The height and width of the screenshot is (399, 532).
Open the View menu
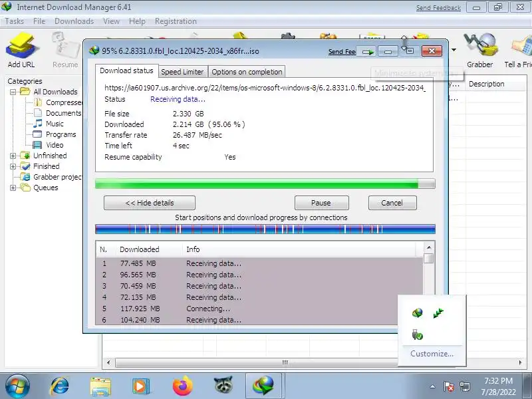click(x=111, y=21)
